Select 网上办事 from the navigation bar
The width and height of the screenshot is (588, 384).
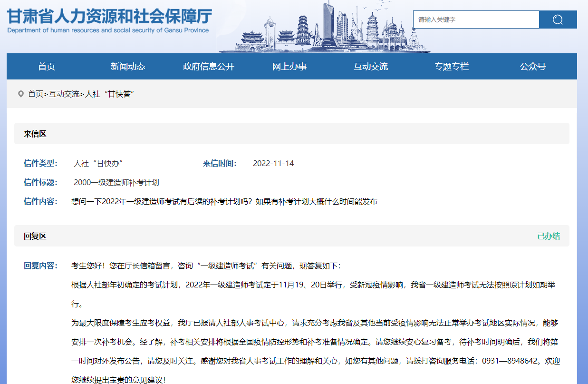coord(289,67)
